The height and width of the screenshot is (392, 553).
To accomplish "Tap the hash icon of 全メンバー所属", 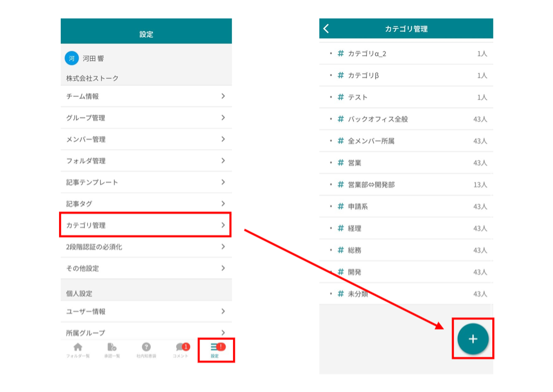I will (x=340, y=141).
